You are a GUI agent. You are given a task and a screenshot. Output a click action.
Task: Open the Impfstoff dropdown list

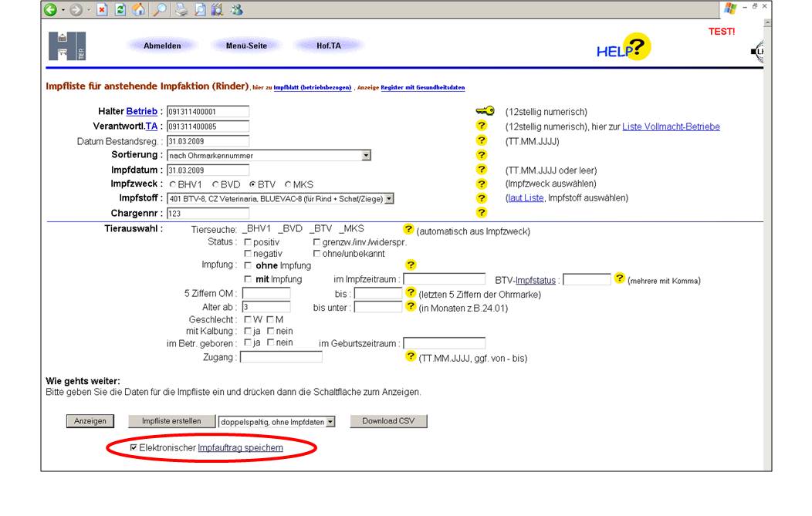[389, 199]
